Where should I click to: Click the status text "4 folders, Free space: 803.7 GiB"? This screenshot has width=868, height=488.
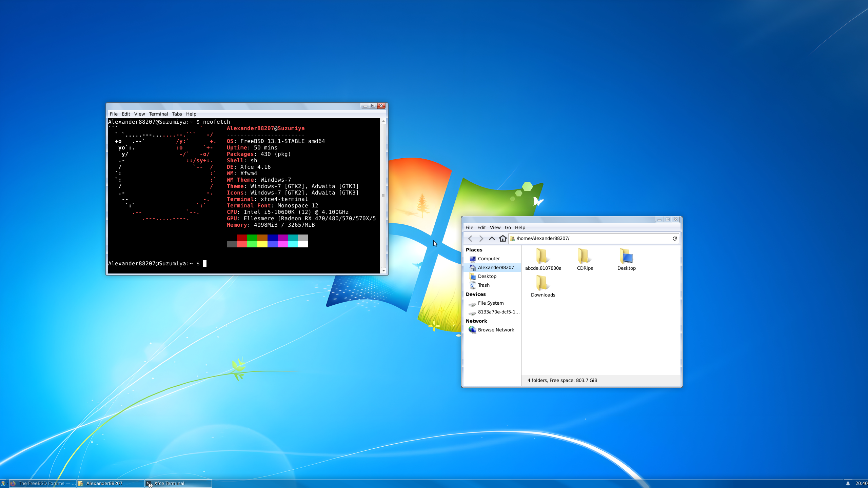point(562,381)
